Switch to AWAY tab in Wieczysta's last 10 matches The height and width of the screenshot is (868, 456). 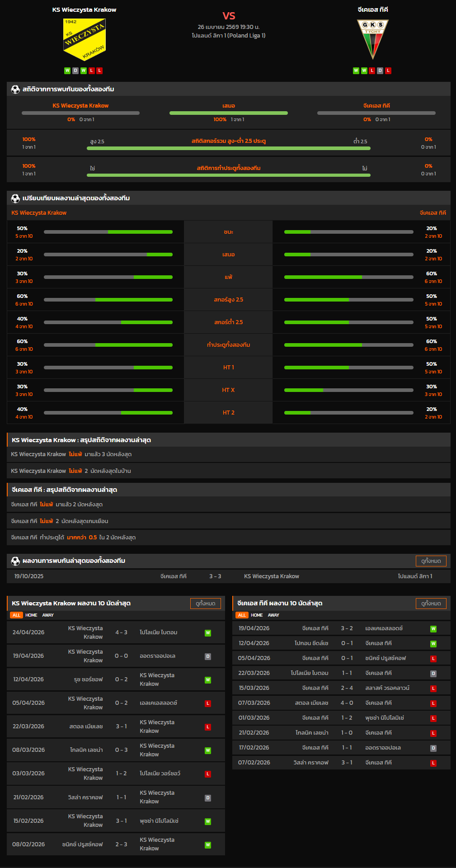click(48, 615)
